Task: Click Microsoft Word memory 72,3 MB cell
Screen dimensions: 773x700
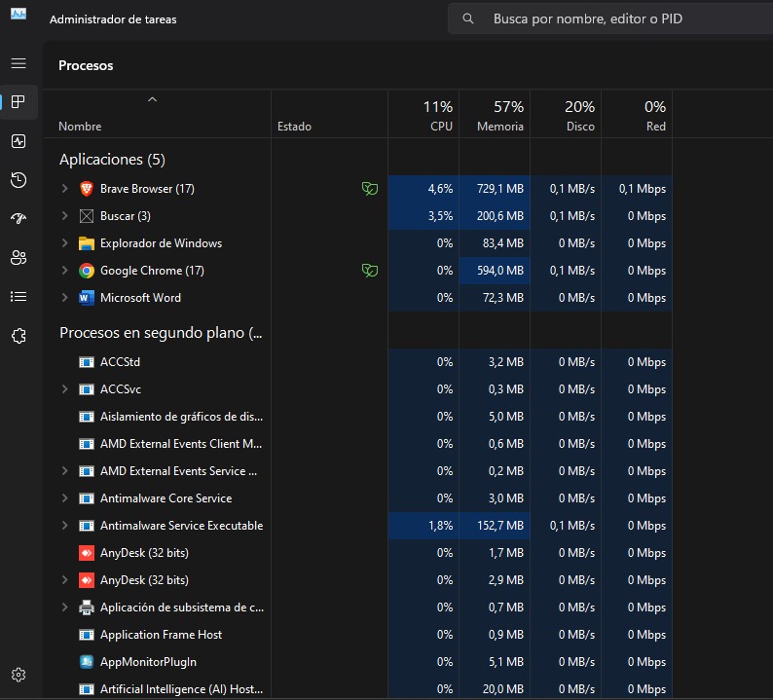Action: click(495, 298)
